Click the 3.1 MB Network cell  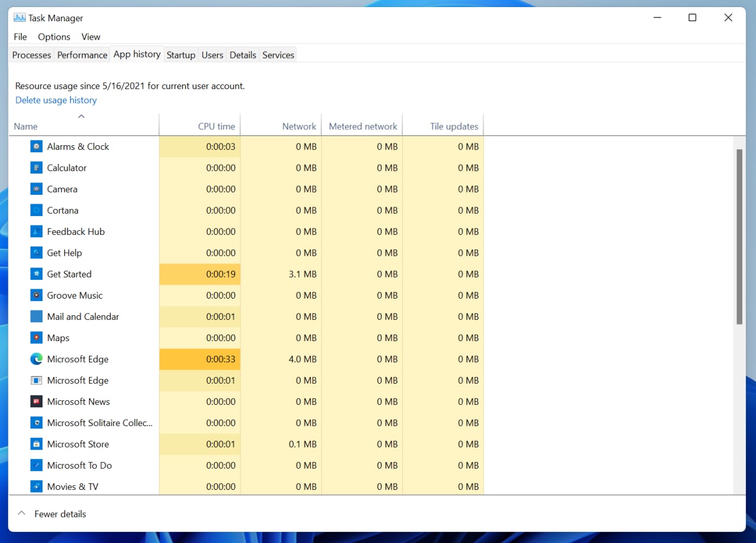click(281, 274)
